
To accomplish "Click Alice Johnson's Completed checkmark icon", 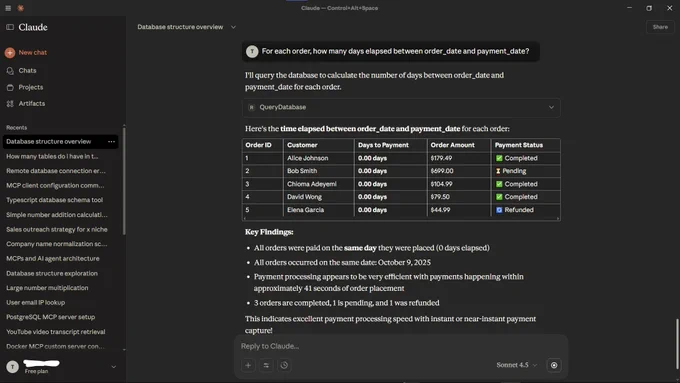I will coord(499,158).
